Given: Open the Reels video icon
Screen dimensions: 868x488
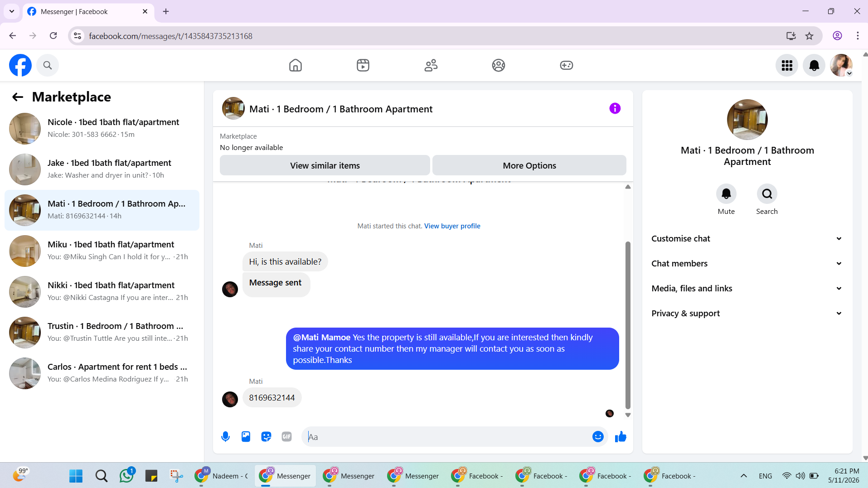Looking at the screenshot, I should click(363, 65).
